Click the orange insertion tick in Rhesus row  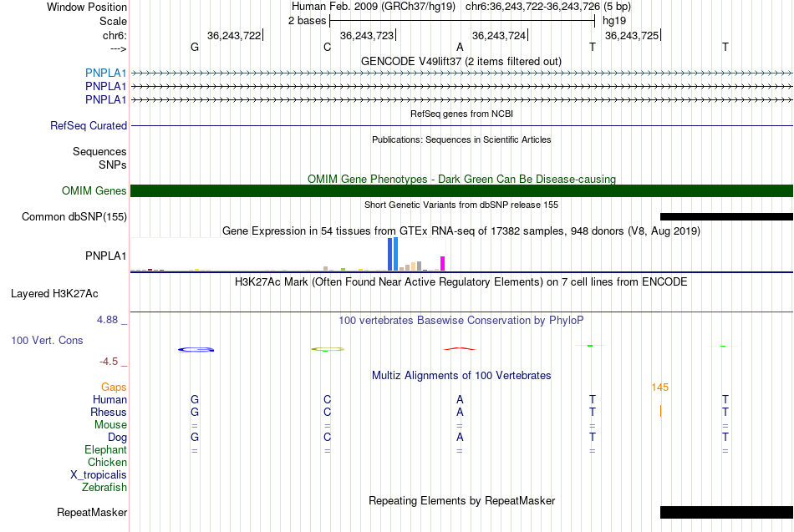pos(661,411)
